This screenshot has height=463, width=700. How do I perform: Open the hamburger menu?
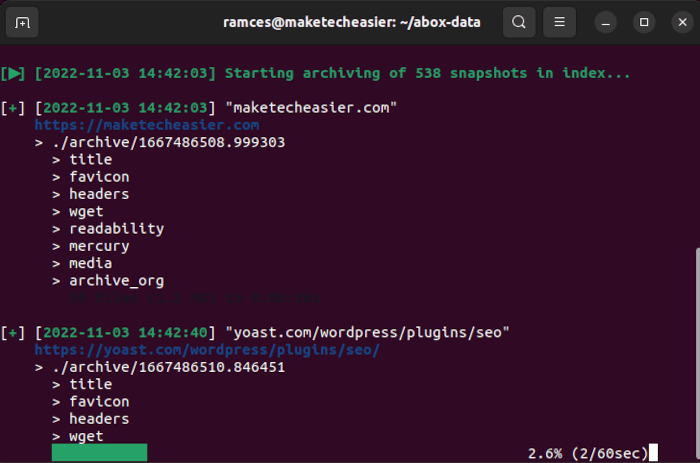tap(559, 22)
